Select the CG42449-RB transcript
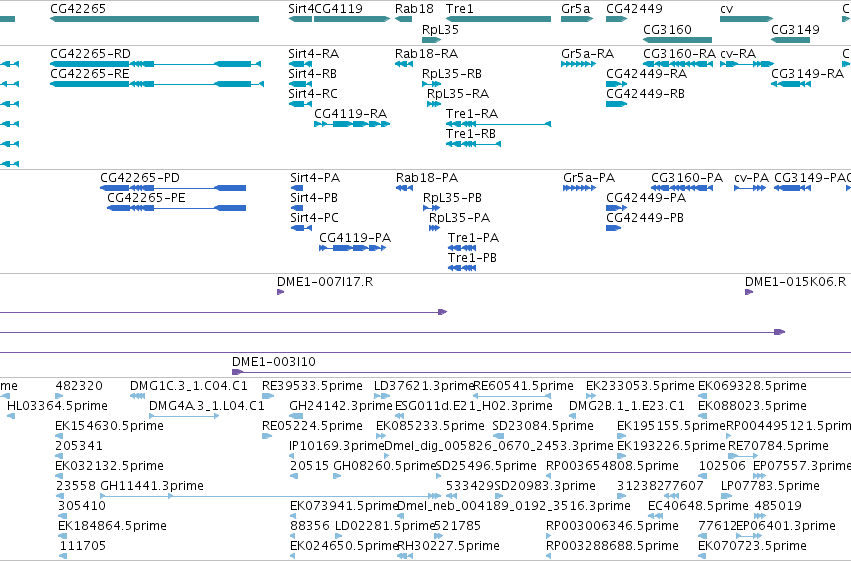 tap(617, 104)
